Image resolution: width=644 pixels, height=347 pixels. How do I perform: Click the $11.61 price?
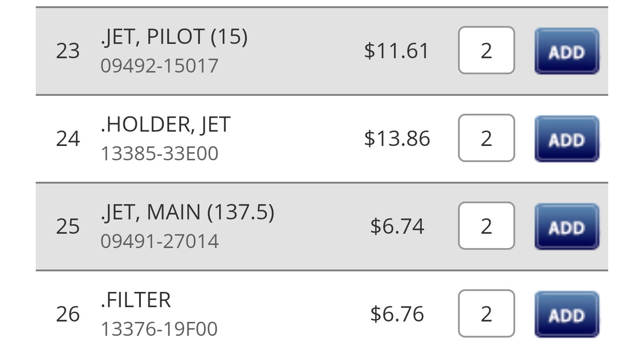click(397, 51)
